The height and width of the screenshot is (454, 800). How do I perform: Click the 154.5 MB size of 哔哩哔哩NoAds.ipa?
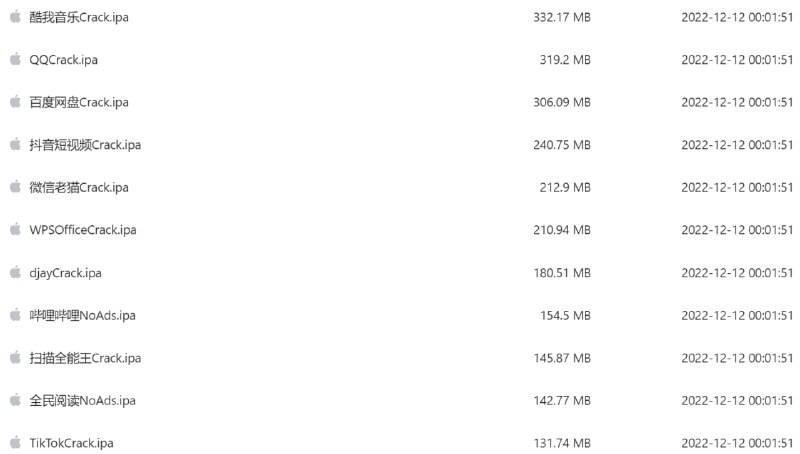pos(565,315)
